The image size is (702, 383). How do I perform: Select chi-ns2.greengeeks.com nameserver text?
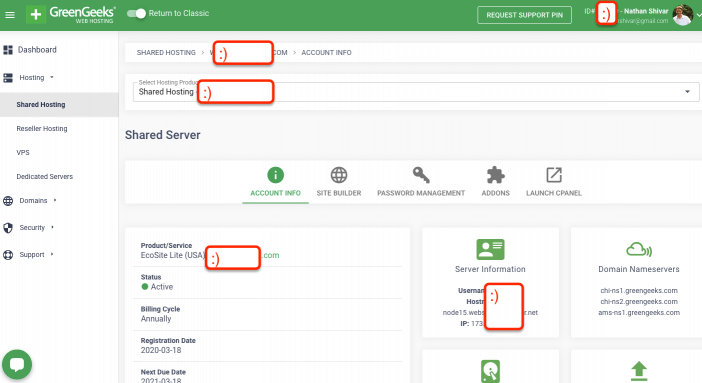(x=639, y=302)
